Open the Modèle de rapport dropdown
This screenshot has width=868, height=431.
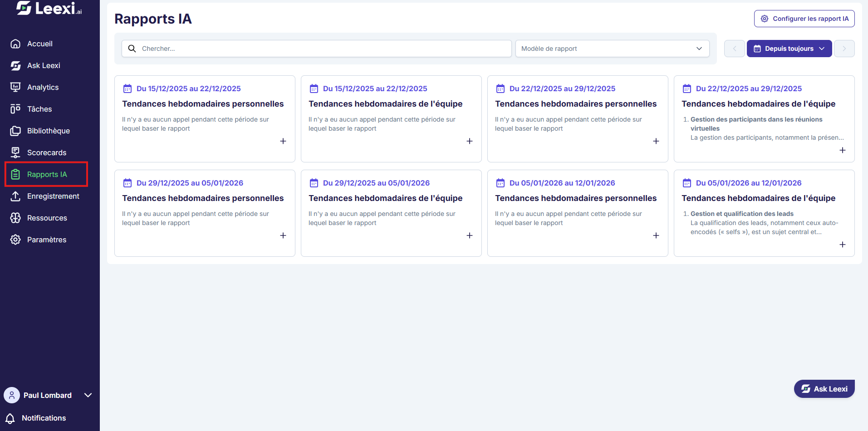(613, 49)
